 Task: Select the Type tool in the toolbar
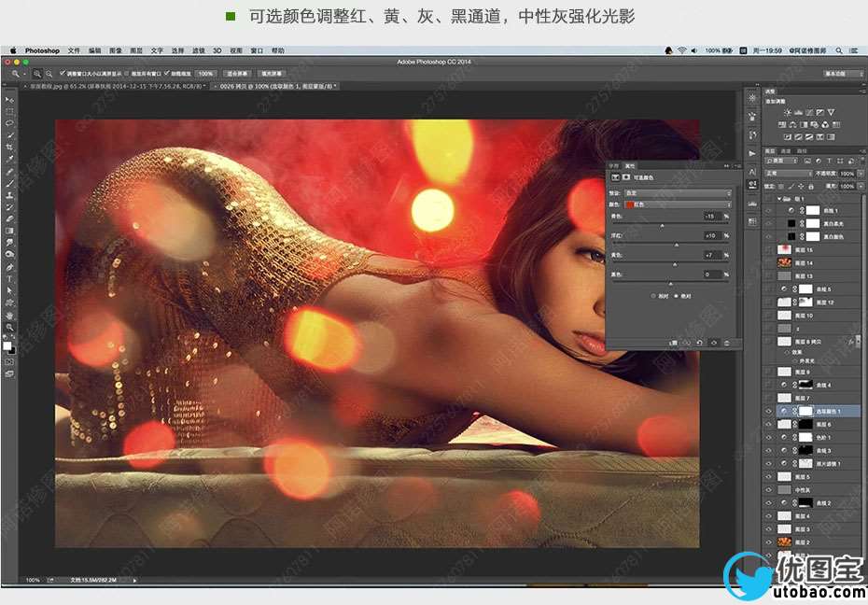click(x=9, y=278)
